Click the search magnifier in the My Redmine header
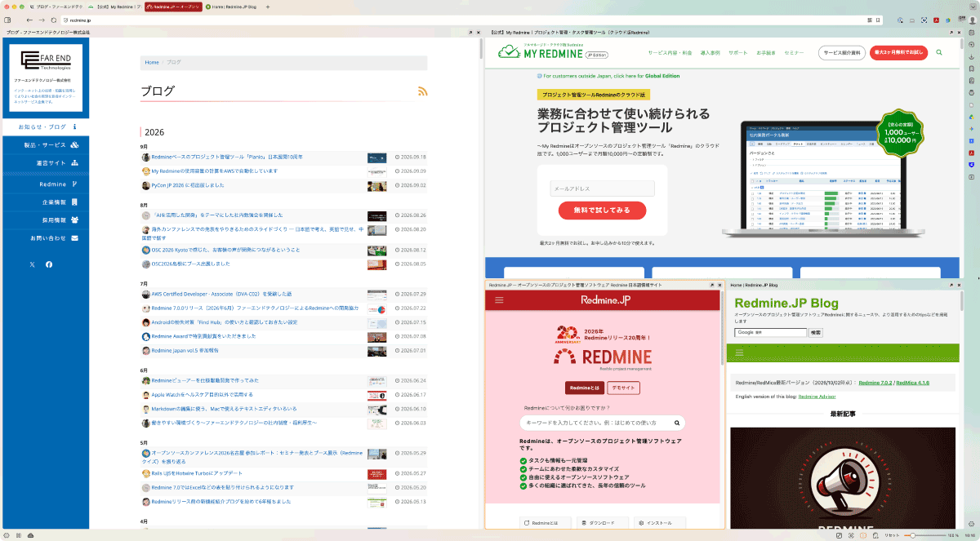980x541 pixels. (939, 52)
